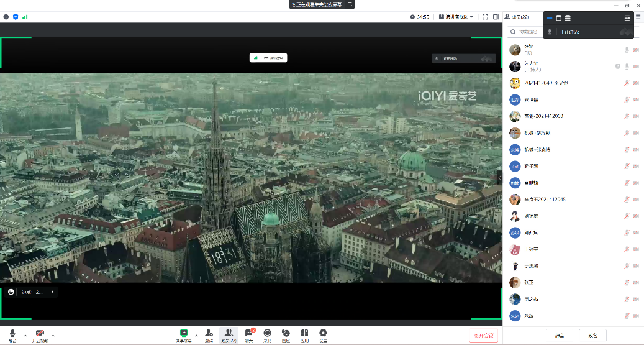The width and height of the screenshot is (644, 345).
Task: Enter fullscreen mode icon
Action: (x=486, y=17)
